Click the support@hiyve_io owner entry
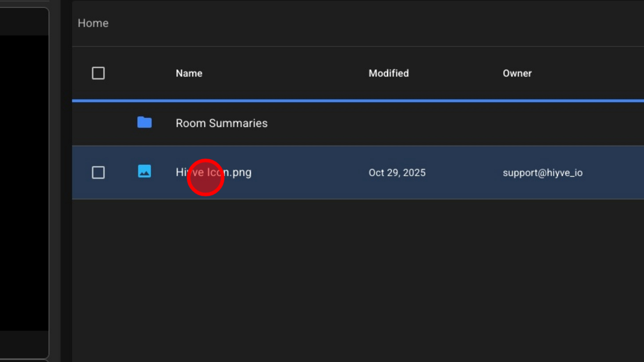Viewport: 644px width, 362px height. (x=542, y=173)
